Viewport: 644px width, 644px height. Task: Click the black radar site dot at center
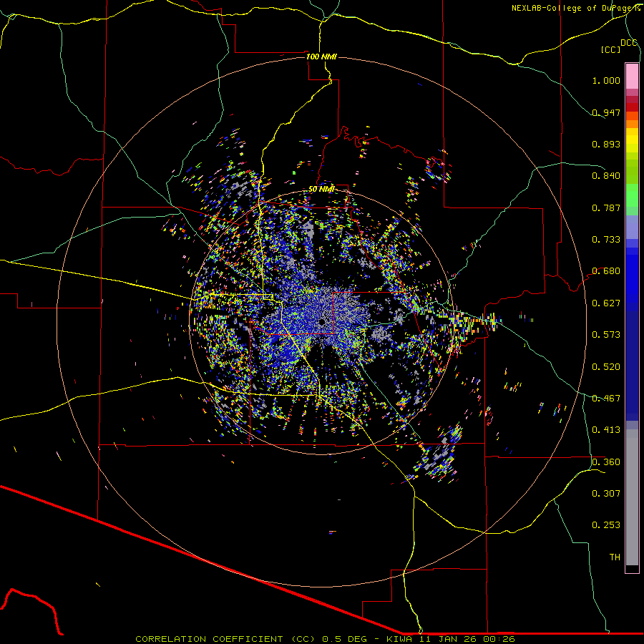coord(323,323)
